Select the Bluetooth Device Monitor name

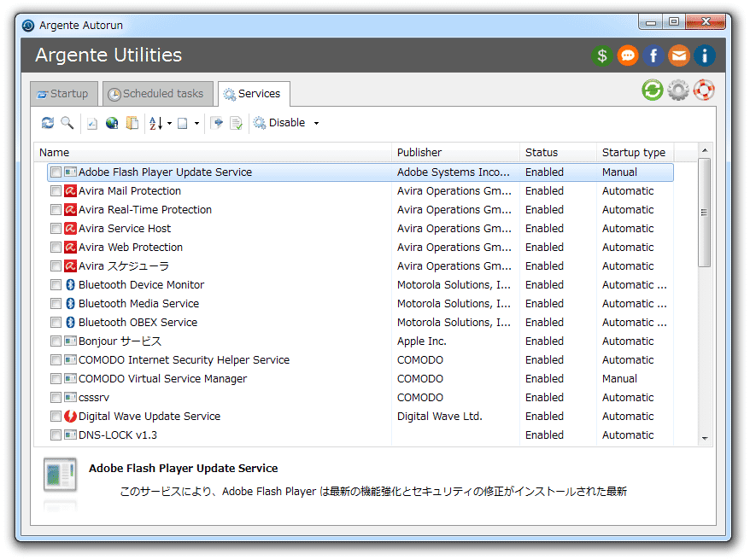tap(141, 285)
